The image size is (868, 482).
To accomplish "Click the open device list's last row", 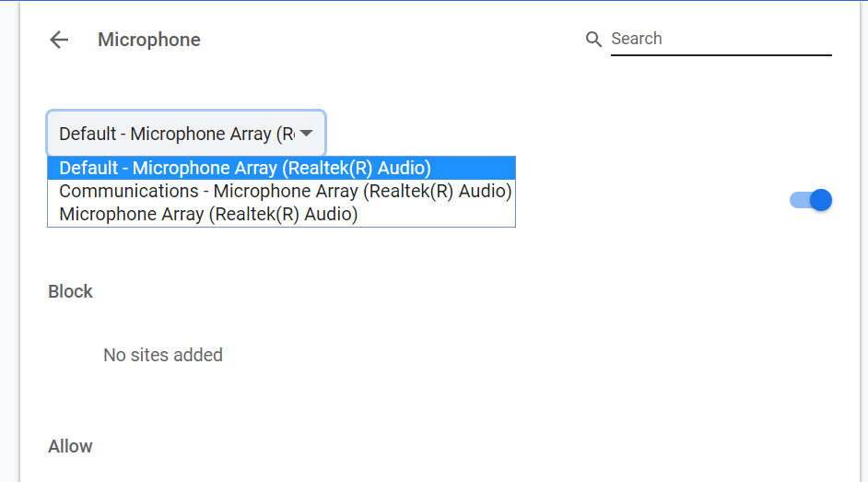I will click(208, 214).
